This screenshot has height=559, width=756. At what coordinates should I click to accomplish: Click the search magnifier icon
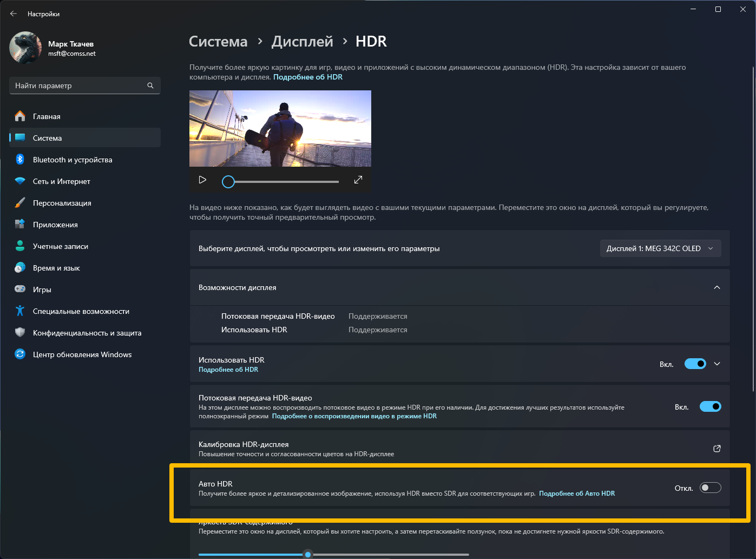tap(150, 86)
